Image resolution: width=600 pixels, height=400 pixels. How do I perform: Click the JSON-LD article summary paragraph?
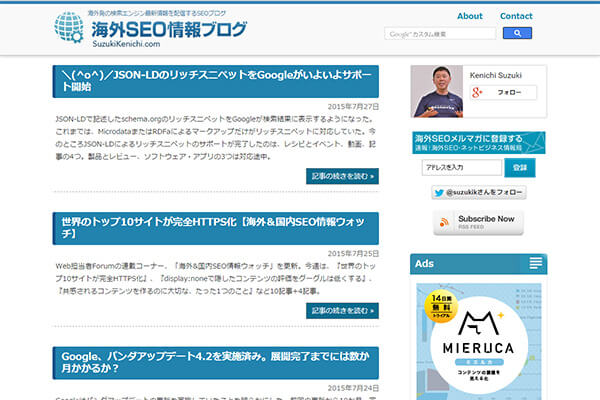pyautogui.click(x=215, y=138)
